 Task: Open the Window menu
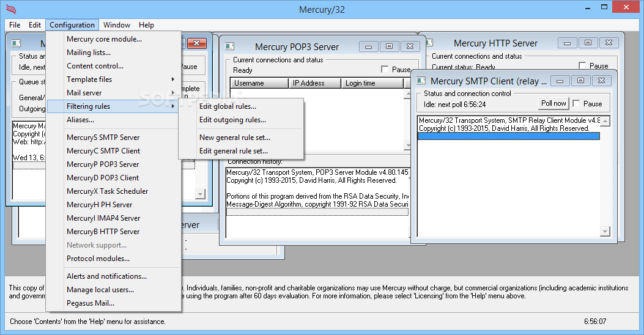(117, 25)
